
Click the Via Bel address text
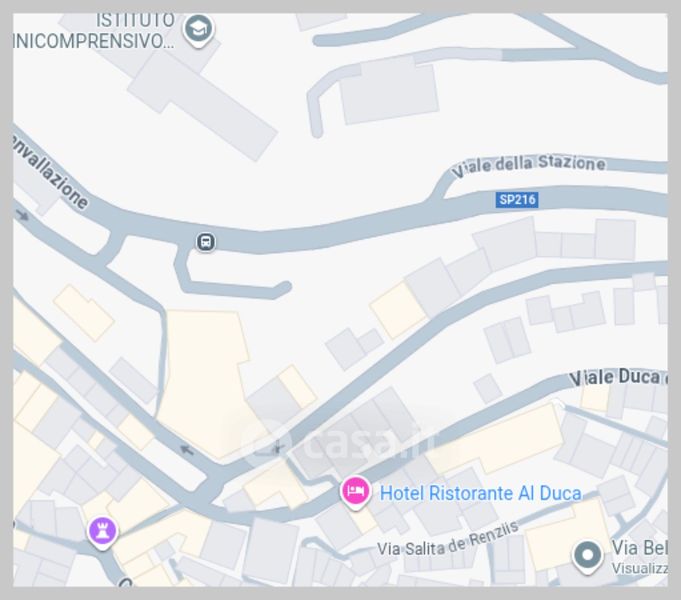[639, 548]
